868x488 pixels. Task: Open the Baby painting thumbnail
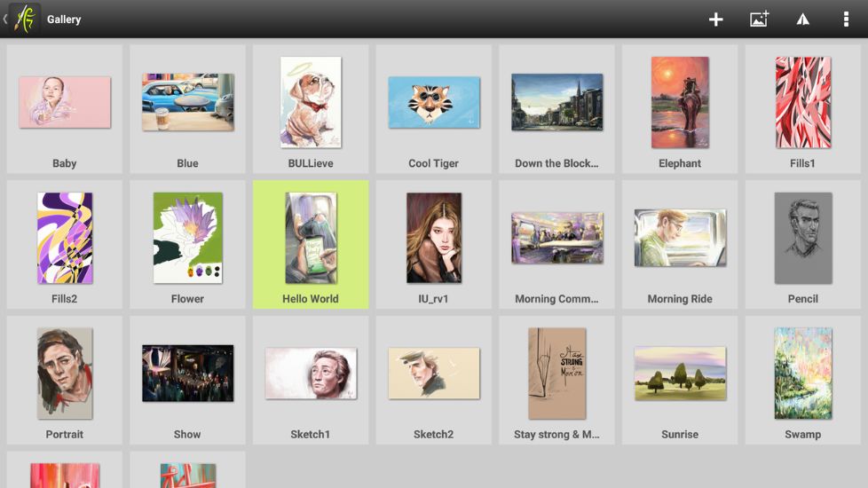65,102
